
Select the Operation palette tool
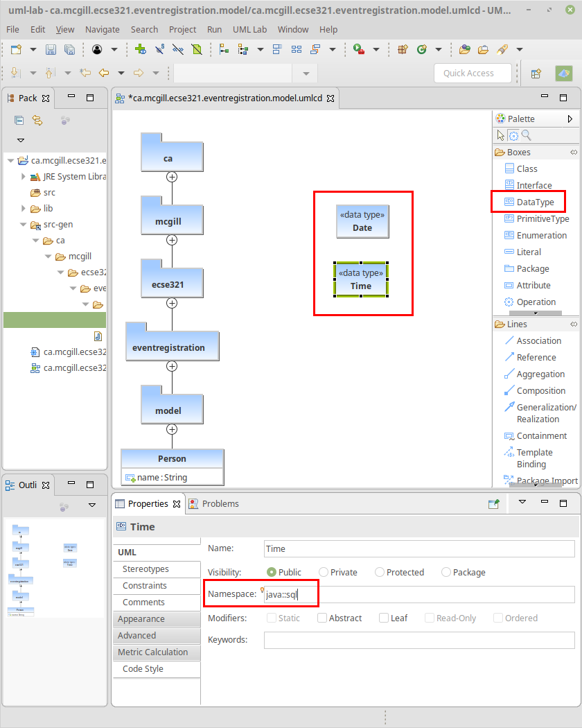pyautogui.click(x=530, y=302)
